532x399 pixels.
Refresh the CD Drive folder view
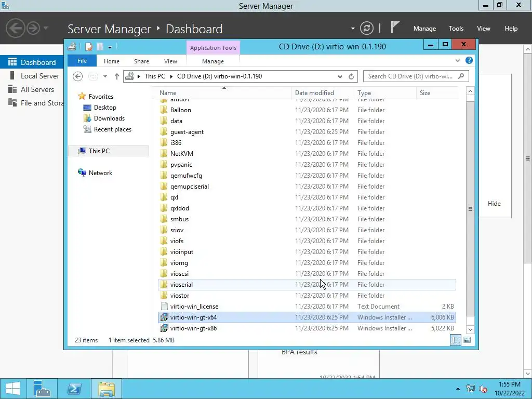351,76
